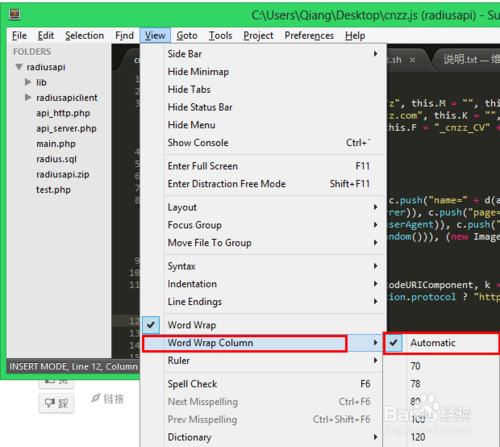Open the Tools menu

click(x=220, y=35)
